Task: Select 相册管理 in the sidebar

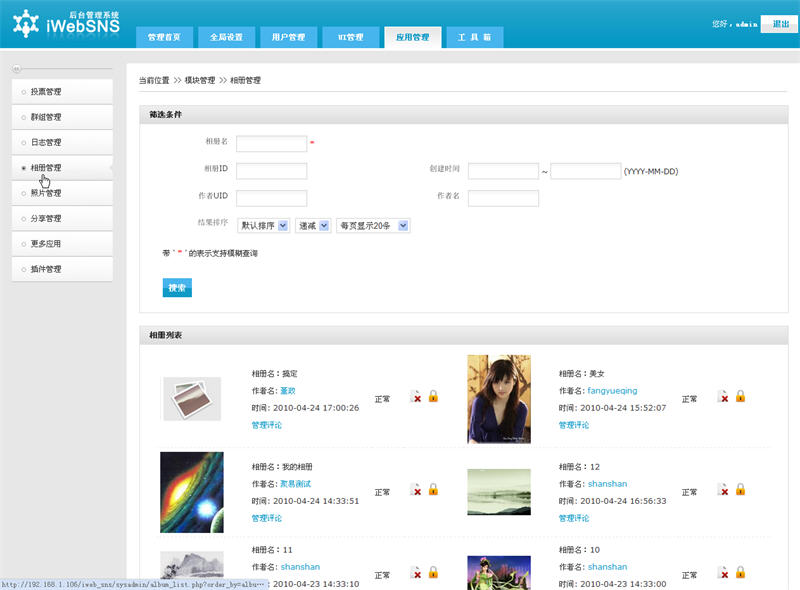Action: [62, 167]
